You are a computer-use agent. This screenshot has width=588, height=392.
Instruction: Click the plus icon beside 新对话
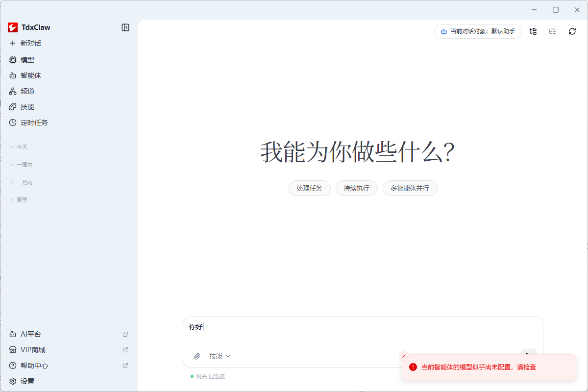click(x=13, y=43)
